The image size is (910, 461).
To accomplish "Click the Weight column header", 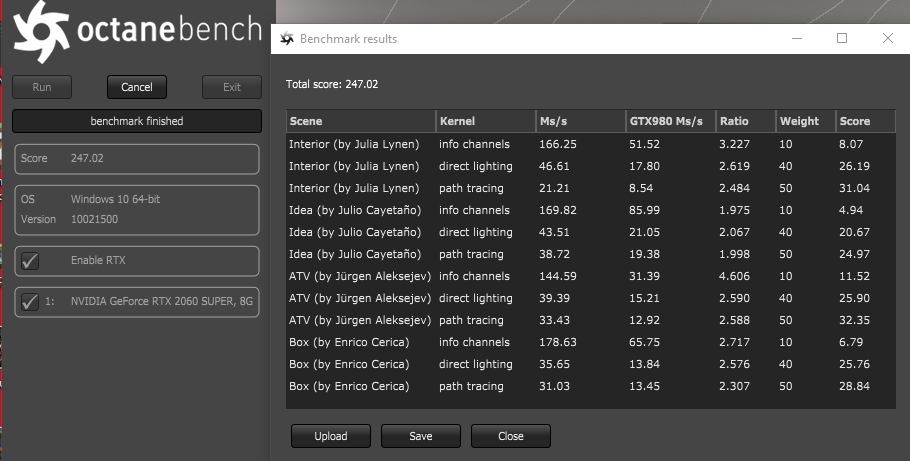I will [805, 121].
